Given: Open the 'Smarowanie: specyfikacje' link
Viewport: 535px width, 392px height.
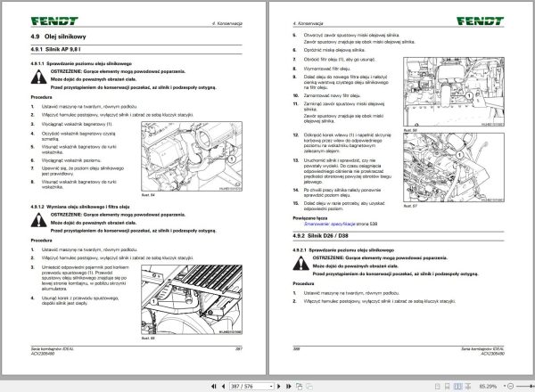Looking at the screenshot, I should pyautogui.click(x=330, y=224).
